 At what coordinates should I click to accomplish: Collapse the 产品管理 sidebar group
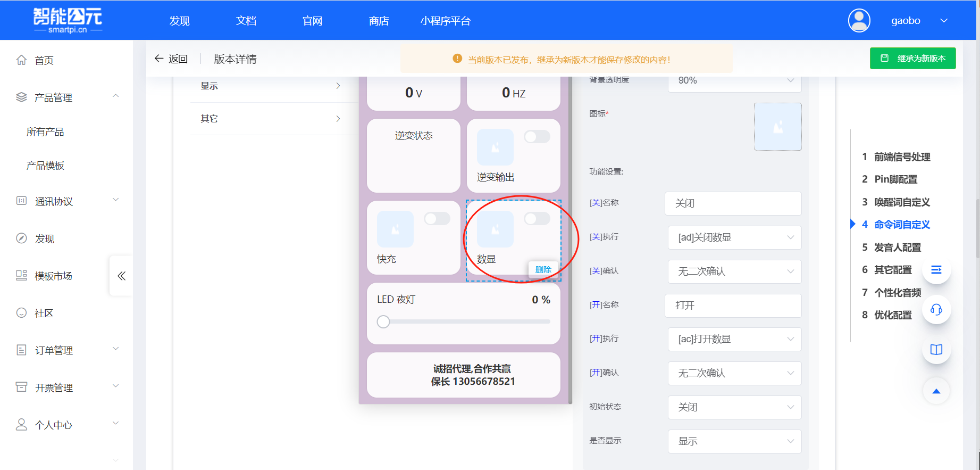click(115, 96)
